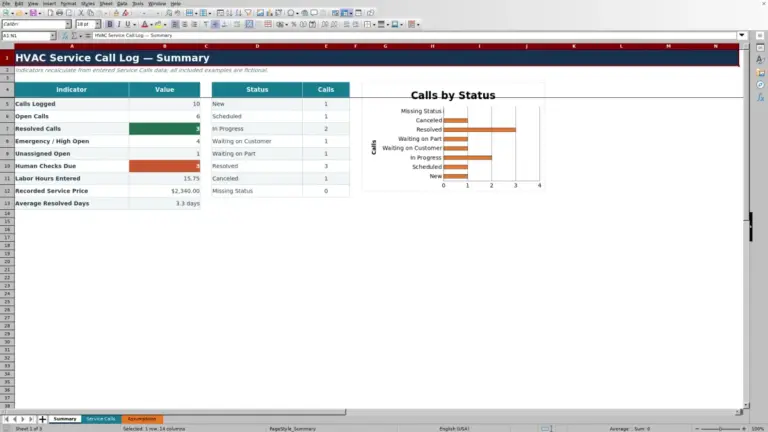Viewport: 768px width, 432px height.
Task: Toggle Bold formatting
Action: (x=110, y=24)
